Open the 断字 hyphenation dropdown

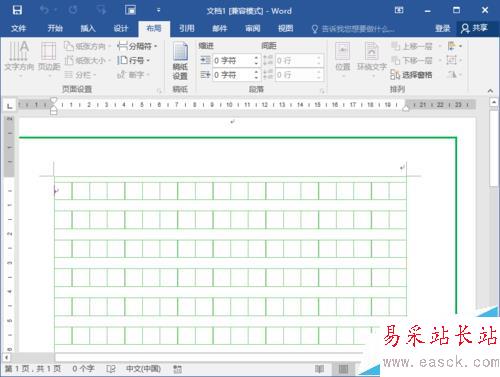[133, 74]
